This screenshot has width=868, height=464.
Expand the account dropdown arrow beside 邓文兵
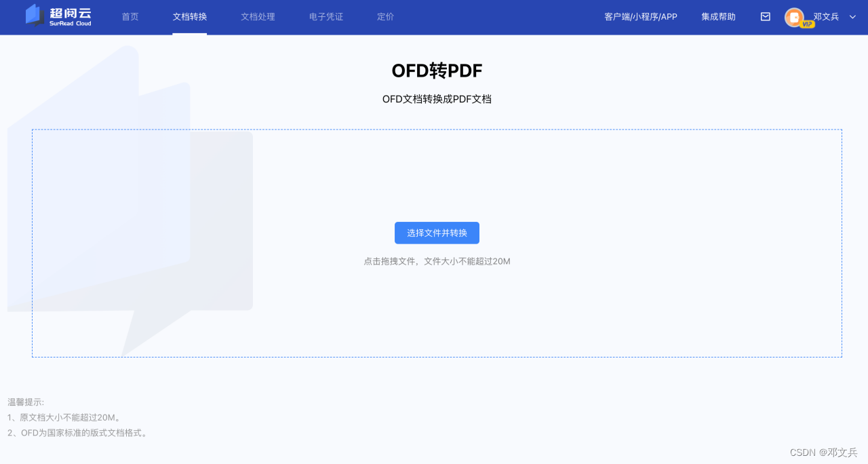coord(852,18)
